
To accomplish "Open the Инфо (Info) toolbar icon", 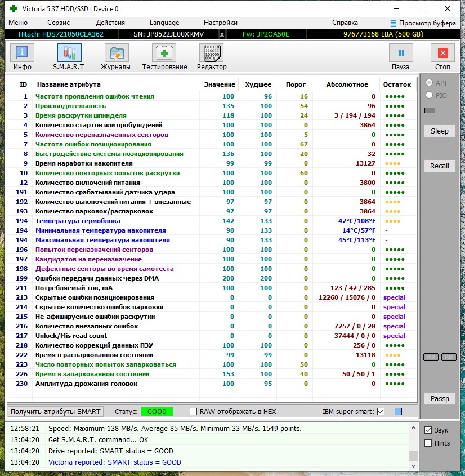I will [x=22, y=53].
